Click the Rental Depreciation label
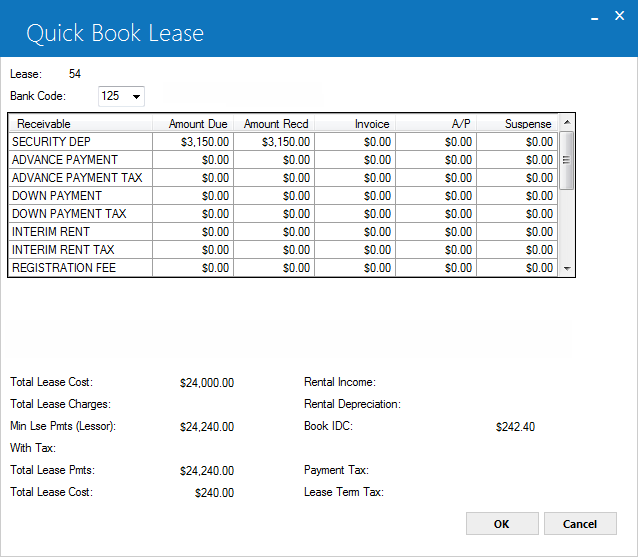 352,404
